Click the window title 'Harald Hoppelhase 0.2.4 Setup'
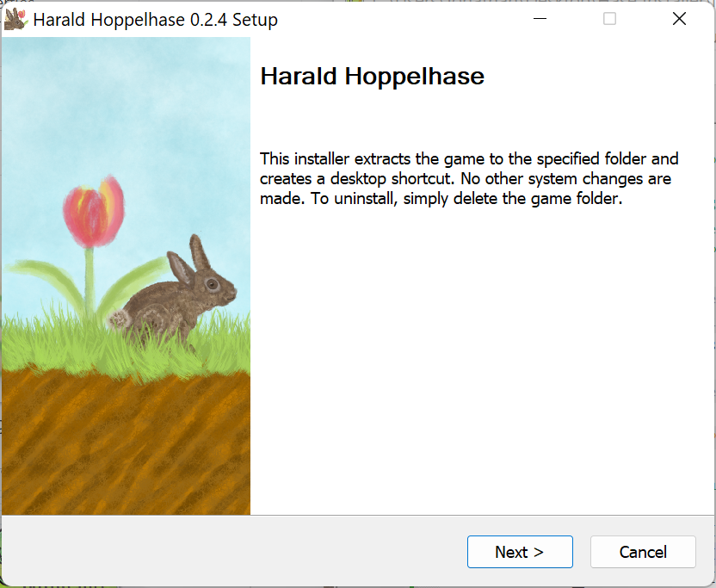 155,19
